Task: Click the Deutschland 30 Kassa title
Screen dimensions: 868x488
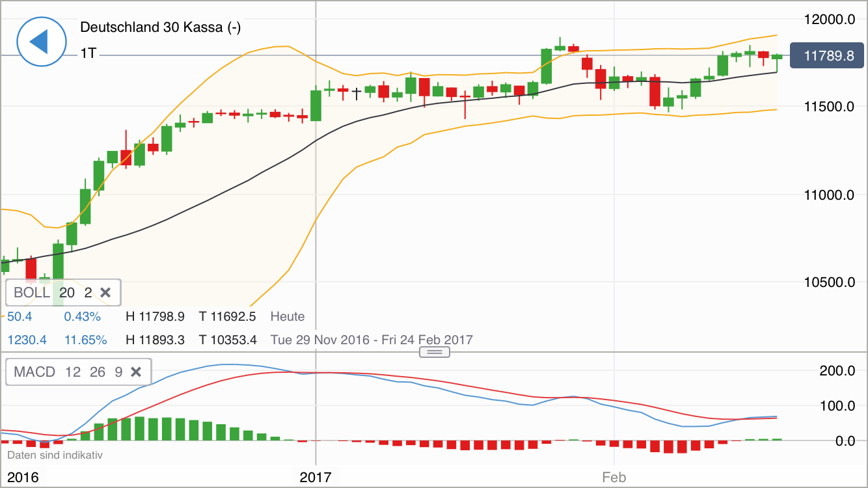Action: point(159,27)
